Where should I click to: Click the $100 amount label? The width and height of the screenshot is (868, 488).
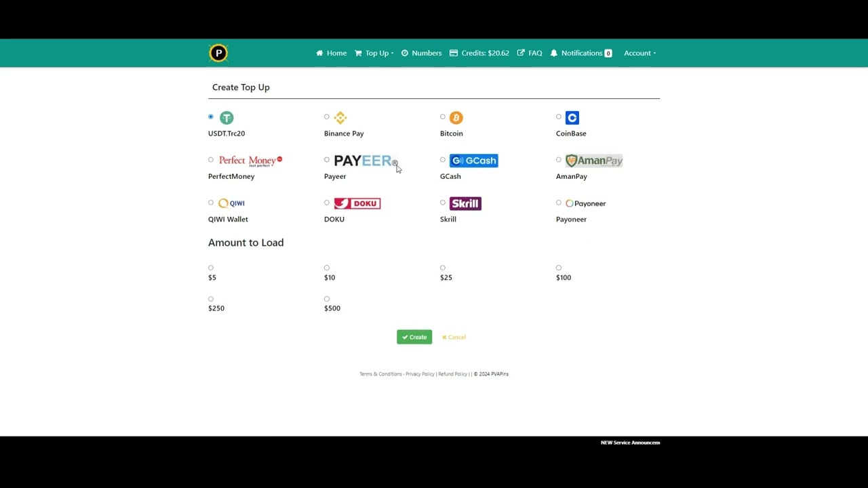pyautogui.click(x=564, y=277)
